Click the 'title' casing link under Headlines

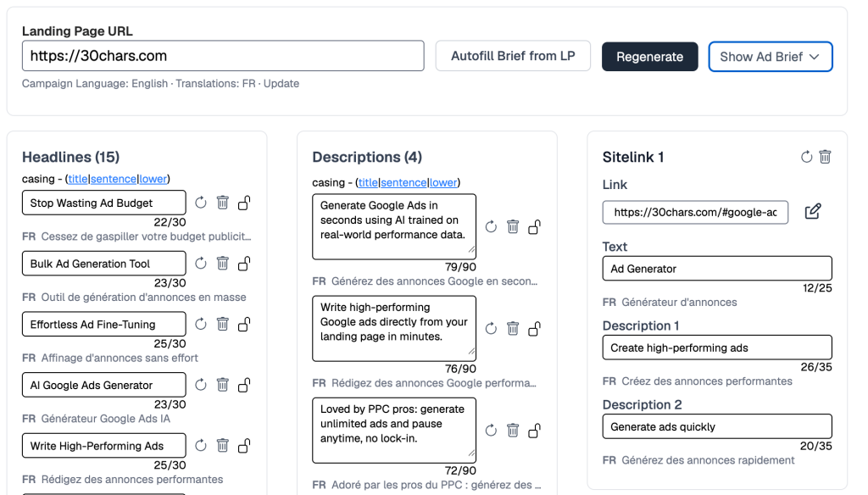[x=78, y=179]
